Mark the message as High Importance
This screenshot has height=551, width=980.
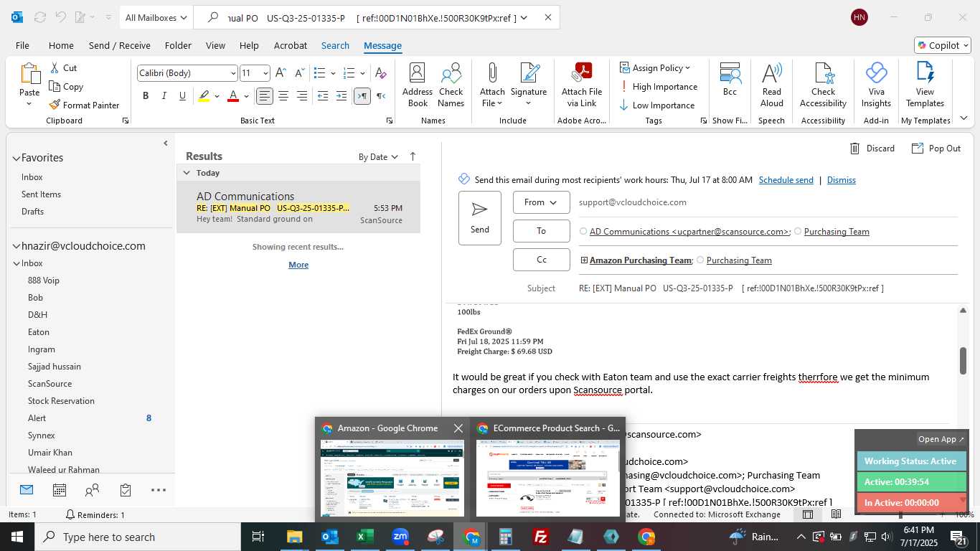click(658, 86)
